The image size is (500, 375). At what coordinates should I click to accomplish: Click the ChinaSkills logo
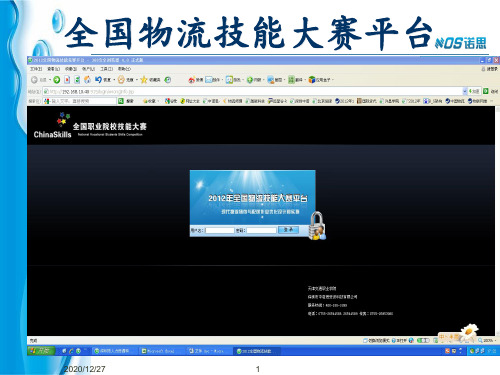point(53,126)
